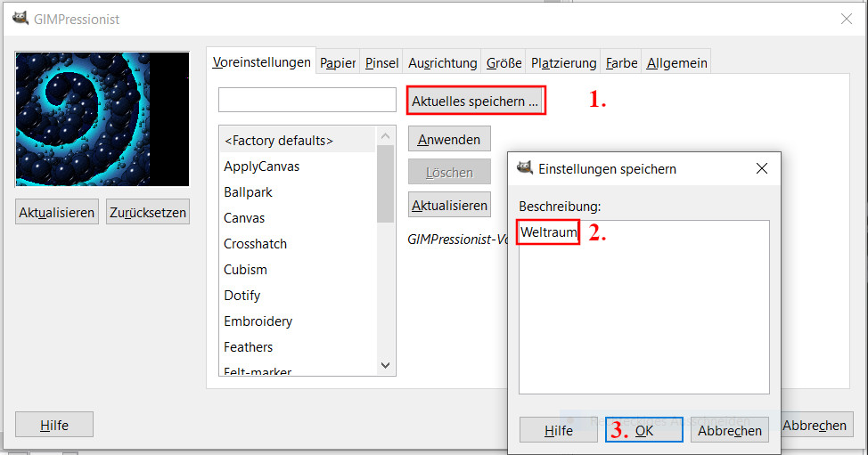This screenshot has width=868, height=455.
Task: Click the Einstellungen speichern dialog icon
Action: click(526, 167)
